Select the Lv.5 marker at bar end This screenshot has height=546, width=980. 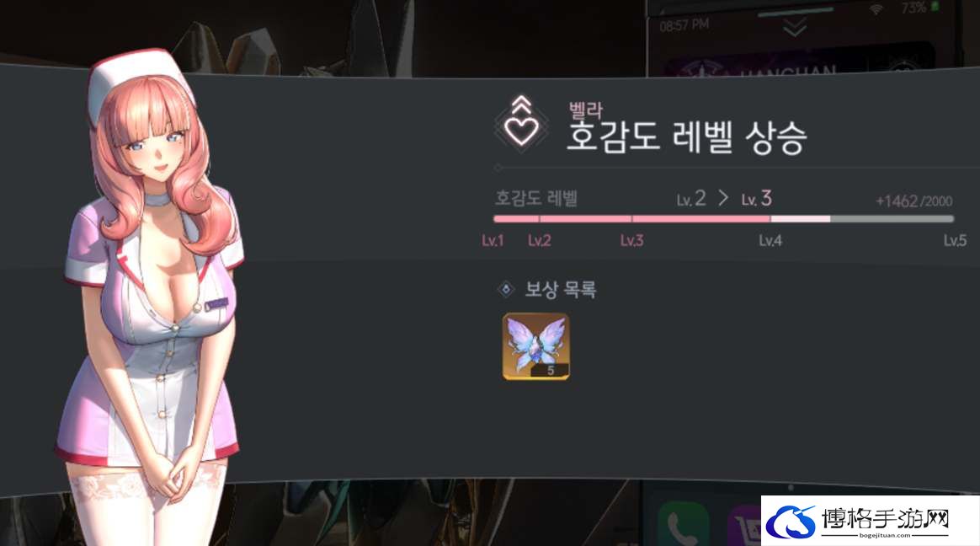pos(955,241)
